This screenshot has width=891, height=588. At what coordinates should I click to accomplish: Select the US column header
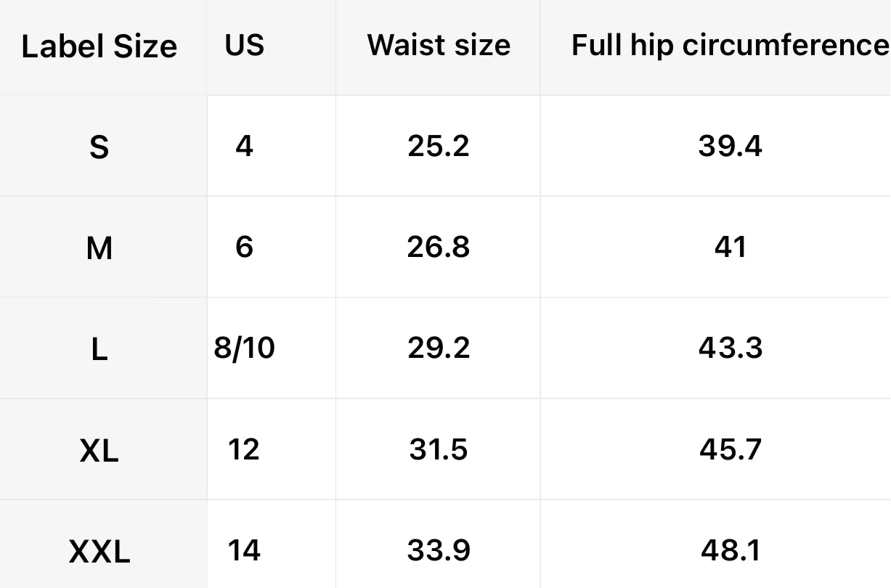point(244,45)
